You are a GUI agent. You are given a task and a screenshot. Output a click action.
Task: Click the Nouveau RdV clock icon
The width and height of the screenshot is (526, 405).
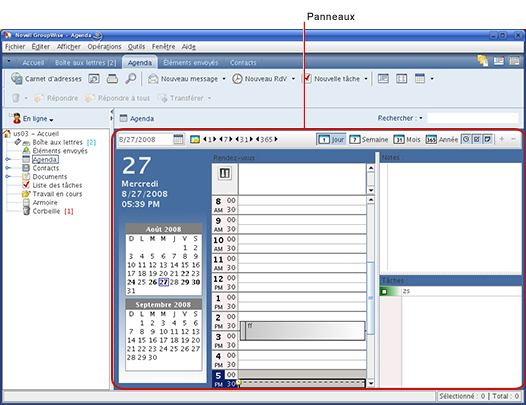[237, 79]
